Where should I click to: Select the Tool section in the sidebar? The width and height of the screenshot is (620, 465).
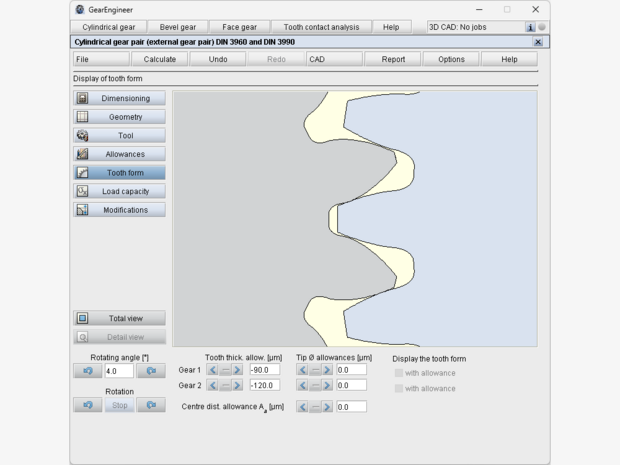click(119, 135)
